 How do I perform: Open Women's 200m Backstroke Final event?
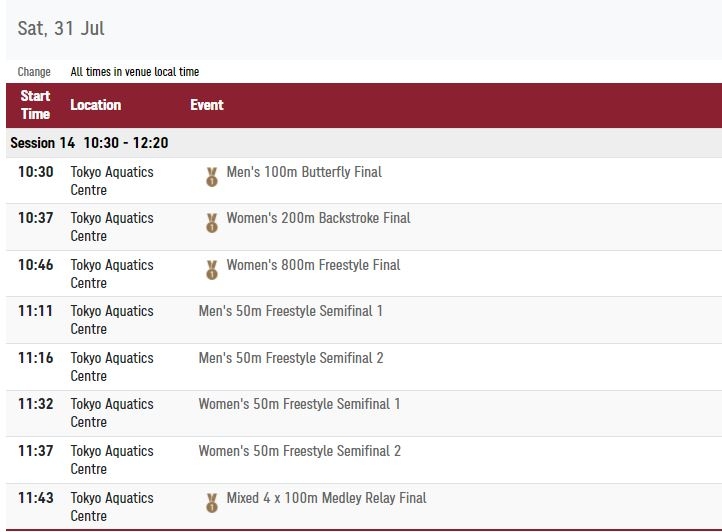318,218
